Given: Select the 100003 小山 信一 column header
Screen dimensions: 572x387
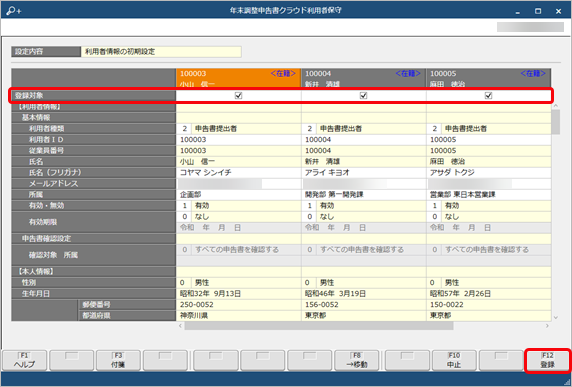Looking at the screenshot, I should (x=239, y=78).
